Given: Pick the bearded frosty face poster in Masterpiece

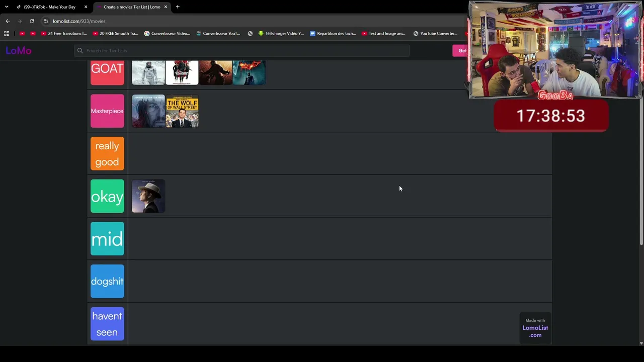Looking at the screenshot, I should (148, 111).
